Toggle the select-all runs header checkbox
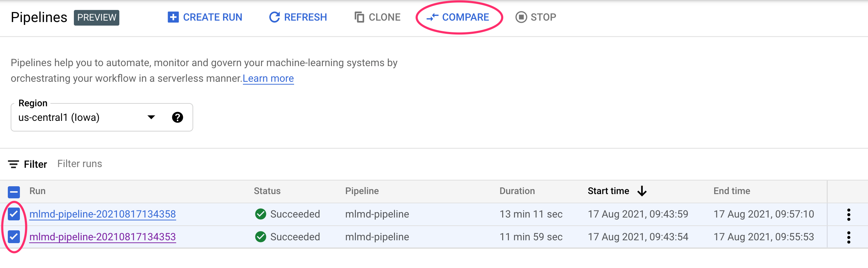This screenshot has height=268, width=868. click(14, 192)
